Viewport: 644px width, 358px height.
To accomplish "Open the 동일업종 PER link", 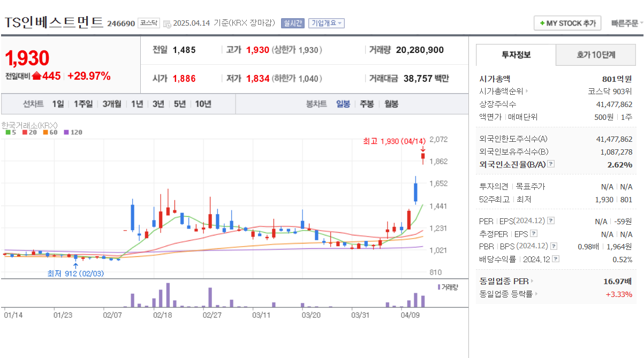I will (x=504, y=281).
